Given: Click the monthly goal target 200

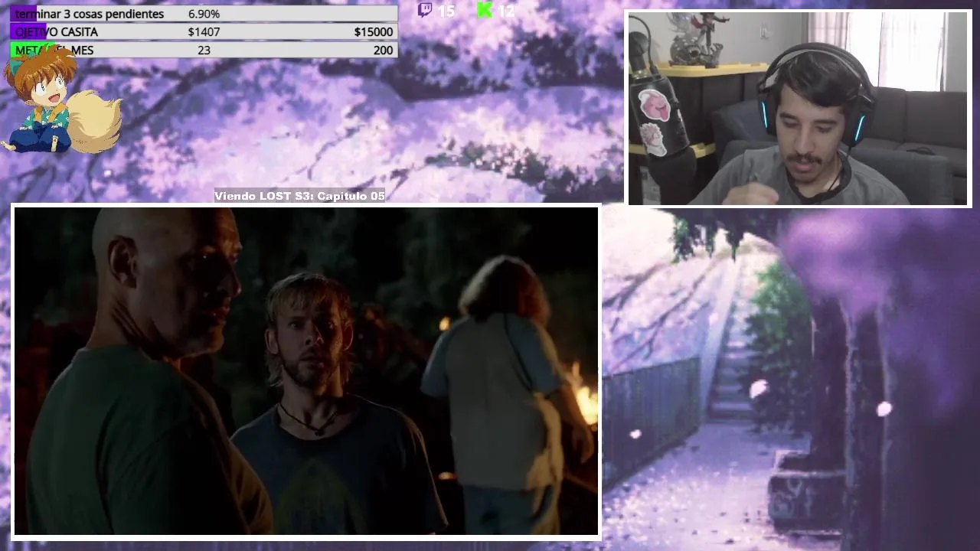Looking at the screenshot, I should (x=383, y=50).
